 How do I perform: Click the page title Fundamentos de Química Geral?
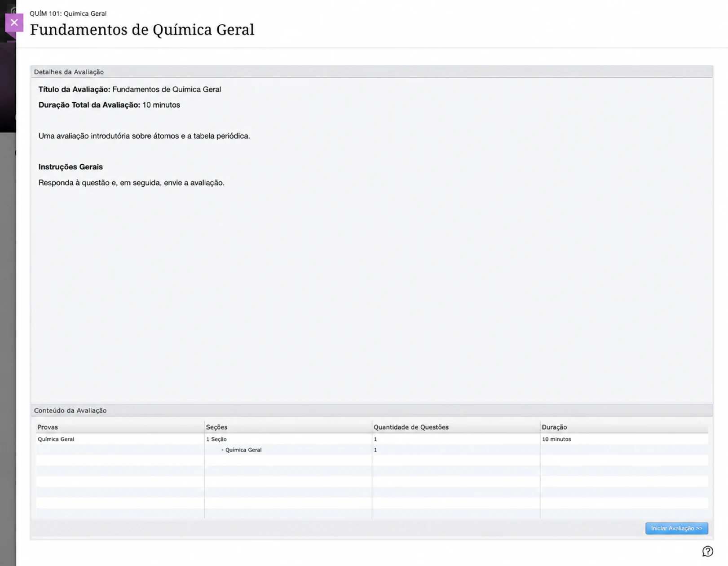(x=142, y=30)
